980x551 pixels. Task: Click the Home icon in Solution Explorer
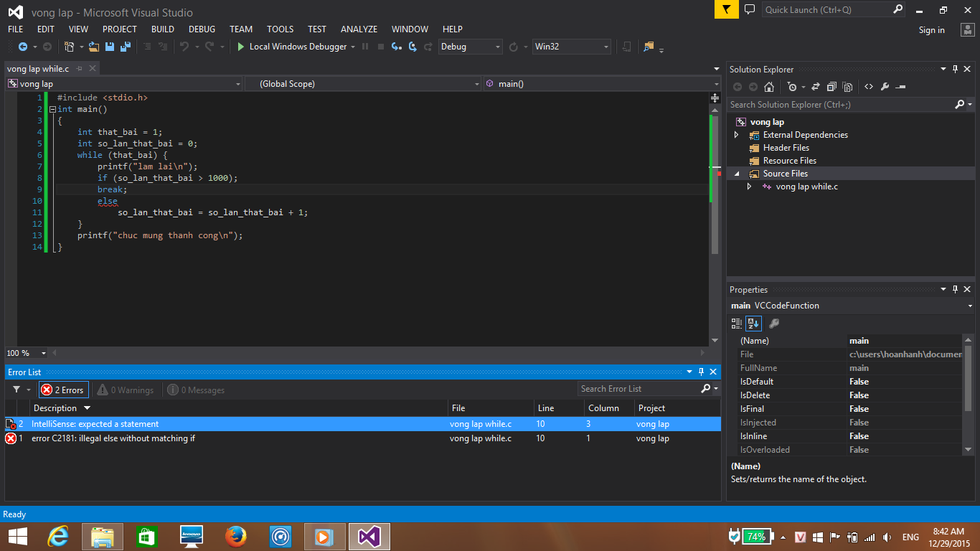tap(769, 87)
